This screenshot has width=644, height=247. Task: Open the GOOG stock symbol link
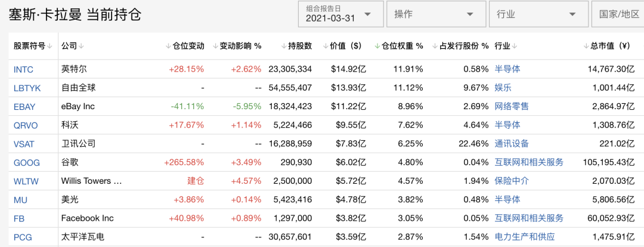[x=27, y=163]
